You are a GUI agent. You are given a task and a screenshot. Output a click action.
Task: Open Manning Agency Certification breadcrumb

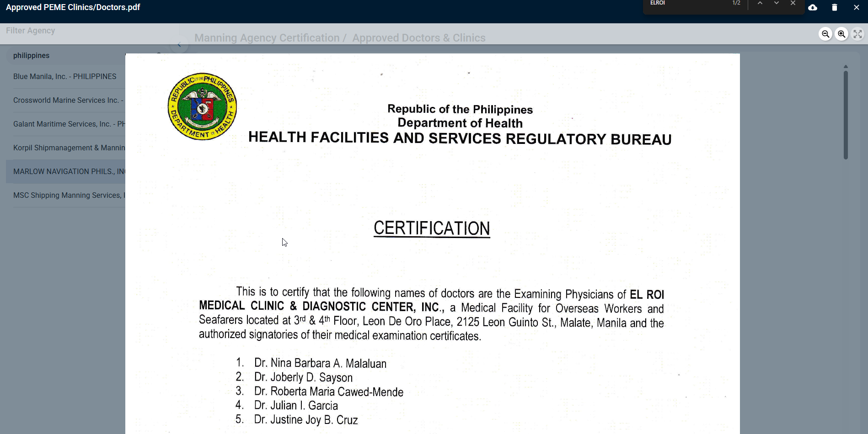[x=267, y=38]
